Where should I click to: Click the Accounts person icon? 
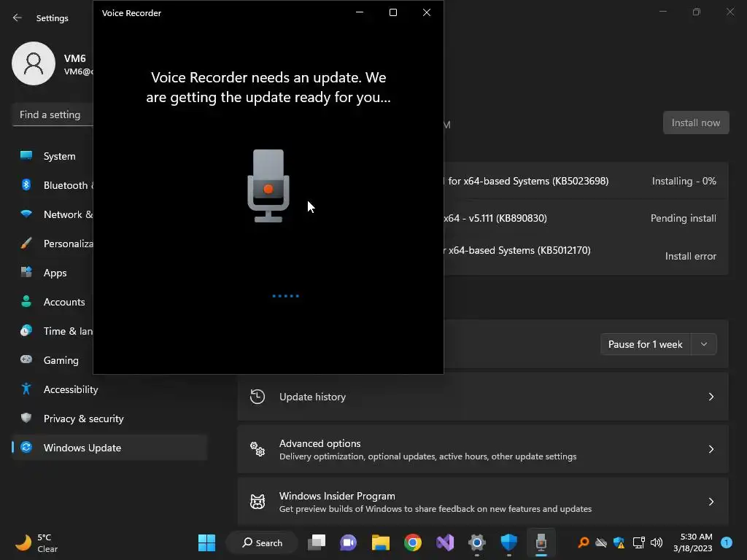(x=26, y=301)
